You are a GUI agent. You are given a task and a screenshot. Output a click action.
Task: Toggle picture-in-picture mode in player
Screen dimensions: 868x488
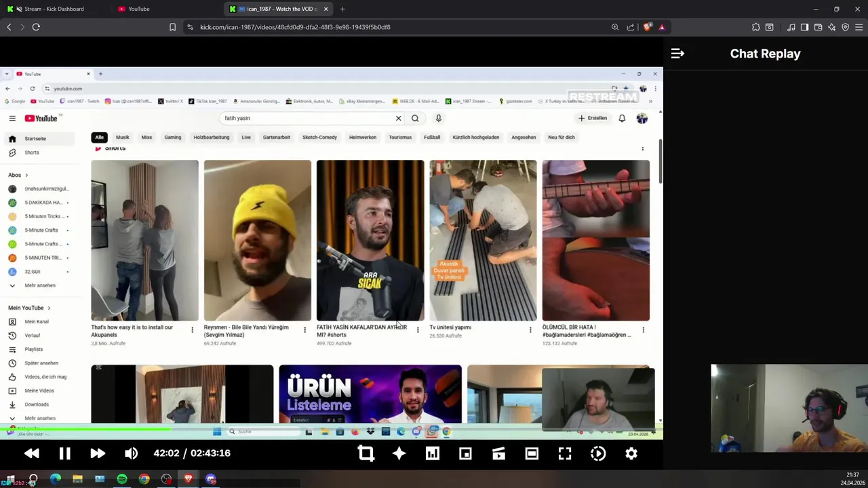click(465, 453)
